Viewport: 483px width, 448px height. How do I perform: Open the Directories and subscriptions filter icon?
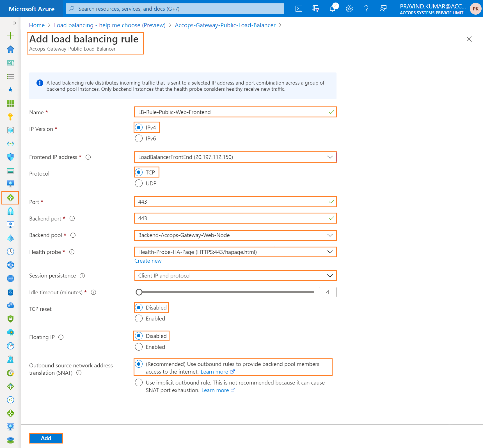click(316, 9)
